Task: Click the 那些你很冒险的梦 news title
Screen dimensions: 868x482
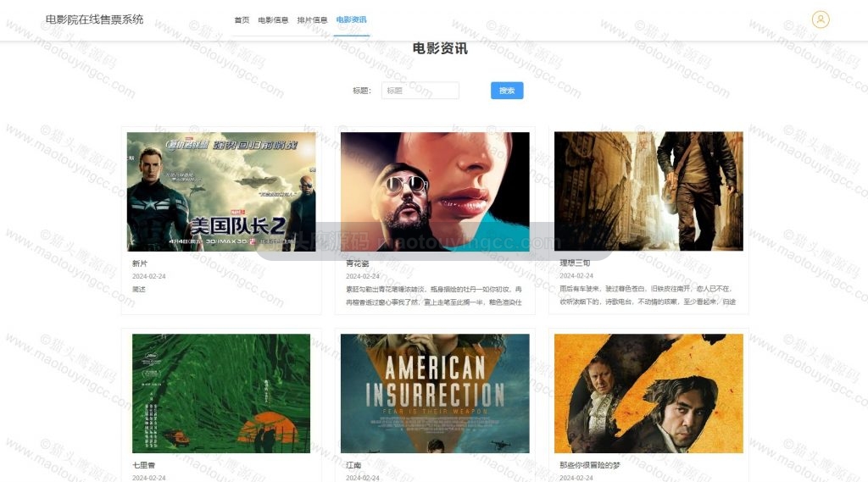Action: tap(590, 465)
